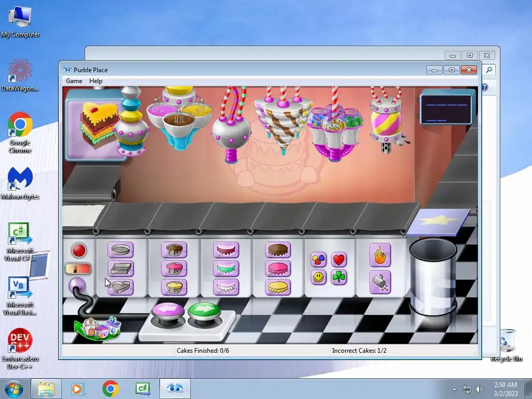The image size is (532, 399).
Task: Click the help icon in background window
Action: point(485,87)
